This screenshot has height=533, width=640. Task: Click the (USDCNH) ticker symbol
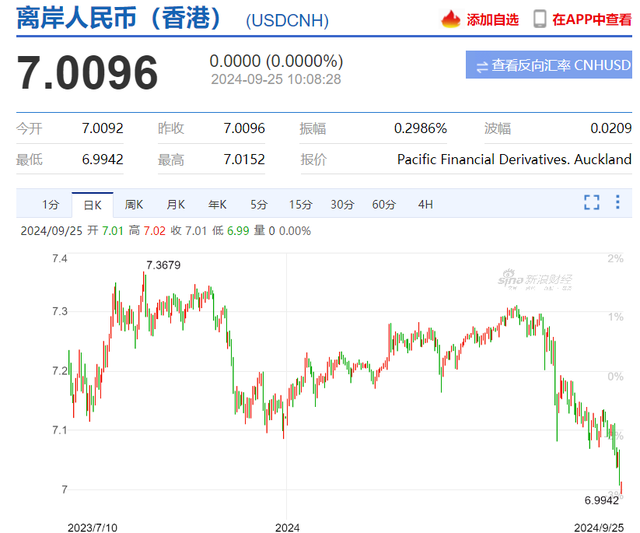[287, 20]
